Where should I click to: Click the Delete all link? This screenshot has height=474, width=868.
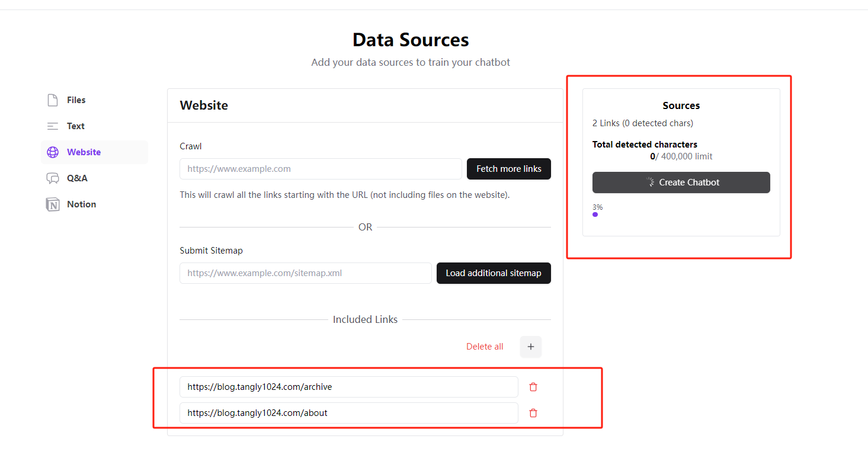click(x=485, y=347)
